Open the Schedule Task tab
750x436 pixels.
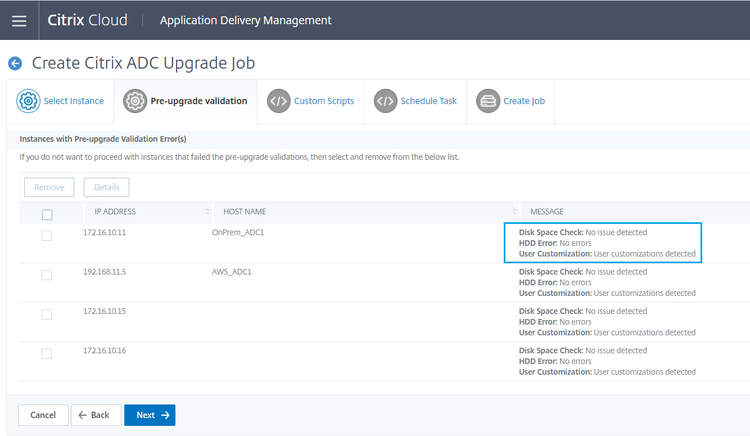tap(415, 101)
